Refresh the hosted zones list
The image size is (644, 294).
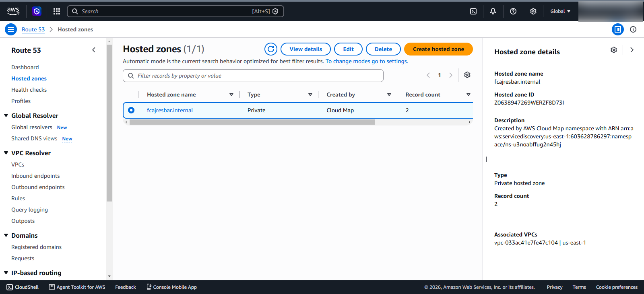point(271,49)
